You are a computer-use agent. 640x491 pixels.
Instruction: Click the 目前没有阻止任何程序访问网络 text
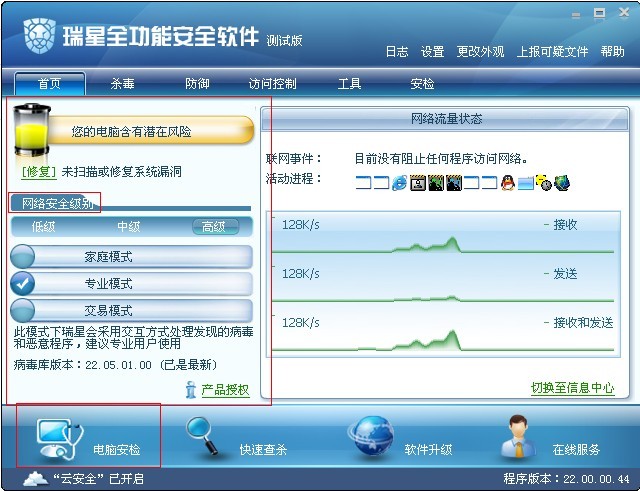[x=441, y=158]
